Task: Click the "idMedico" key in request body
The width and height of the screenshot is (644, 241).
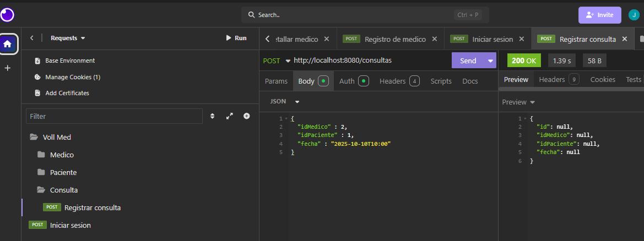Action: pyautogui.click(x=314, y=127)
